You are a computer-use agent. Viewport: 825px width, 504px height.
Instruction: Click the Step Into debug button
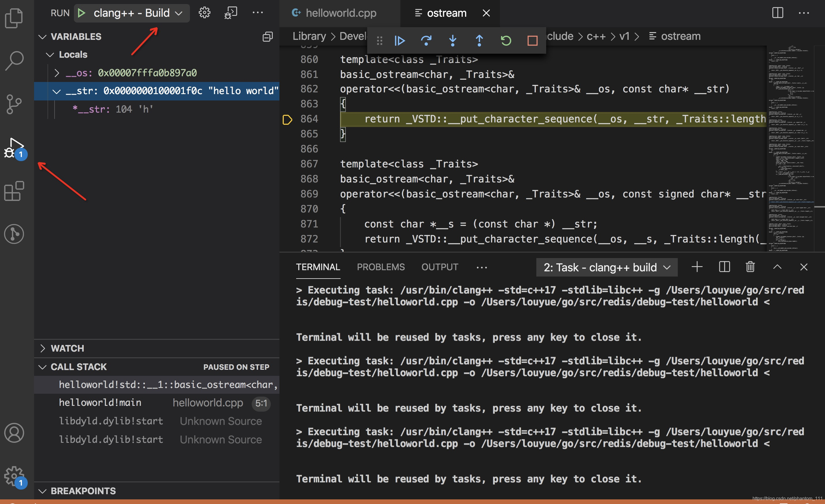pyautogui.click(x=453, y=40)
